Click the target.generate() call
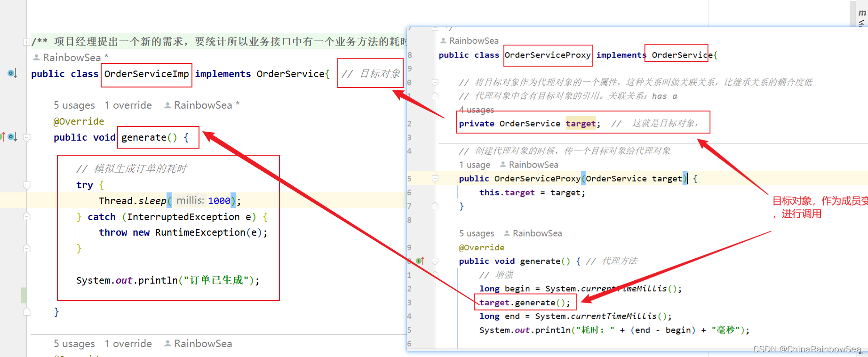Viewport: 868px width, 357px height. tap(525, 302)
